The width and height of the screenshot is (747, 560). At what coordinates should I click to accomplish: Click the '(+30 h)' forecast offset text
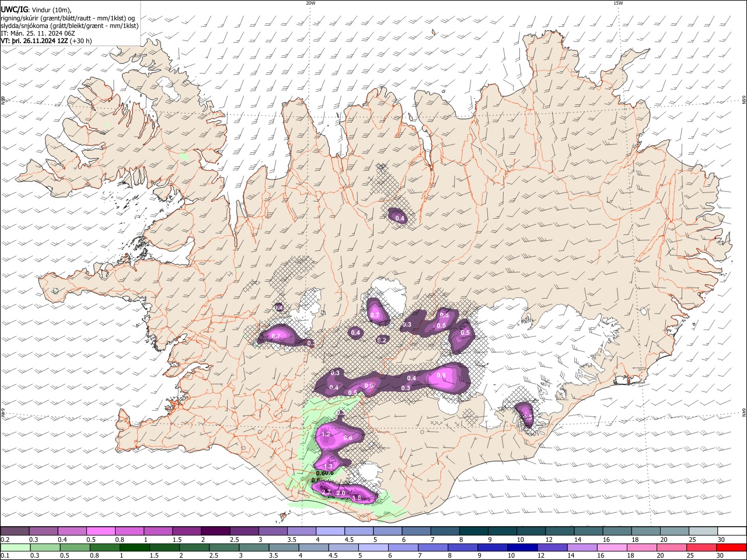pos(81,41)
